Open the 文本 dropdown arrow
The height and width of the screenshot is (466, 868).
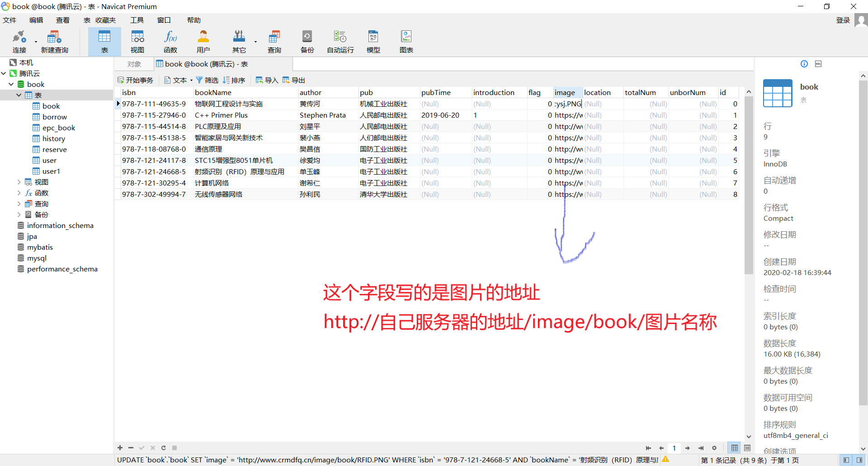pos(192,80)
